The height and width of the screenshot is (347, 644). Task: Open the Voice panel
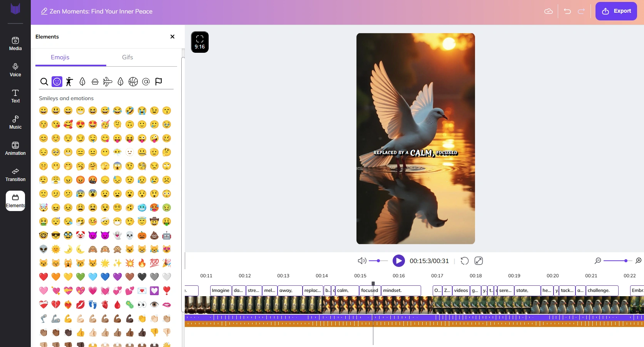15,70
